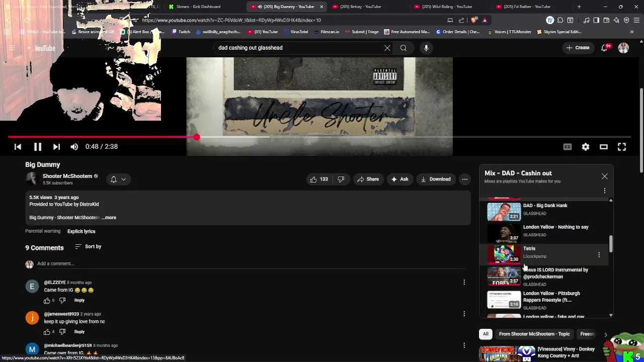Viewport: 644px width, 362px height.
Task: Open Shooter McShootem channel link
Action: tap(67, 176)
